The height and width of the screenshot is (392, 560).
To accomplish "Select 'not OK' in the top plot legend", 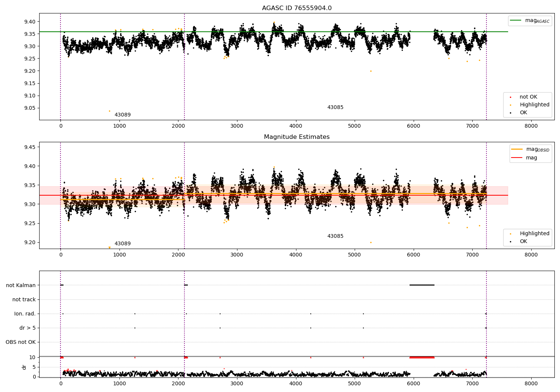I will tap(528, 97).
